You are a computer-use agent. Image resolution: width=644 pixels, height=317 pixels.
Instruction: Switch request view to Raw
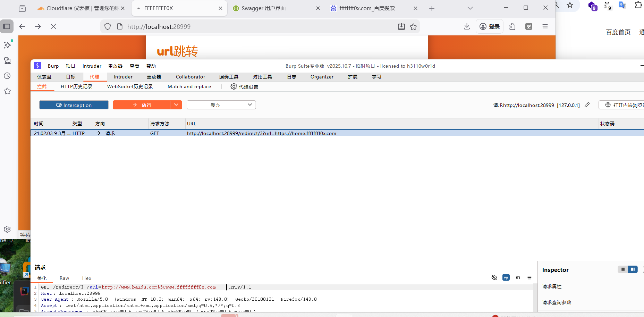click(x=64, y=278)
